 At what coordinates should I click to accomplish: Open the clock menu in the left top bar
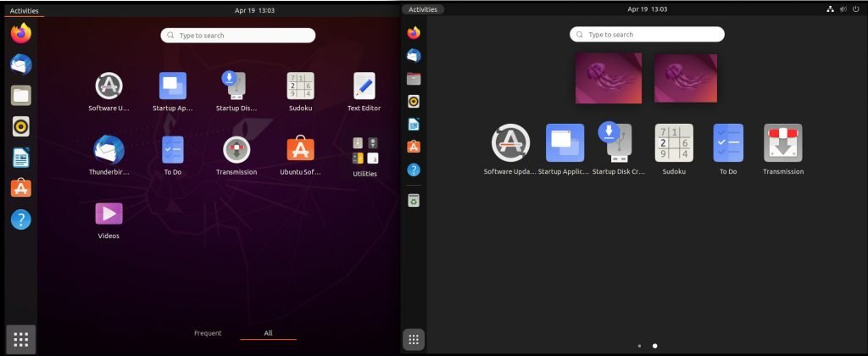point(254,10)
